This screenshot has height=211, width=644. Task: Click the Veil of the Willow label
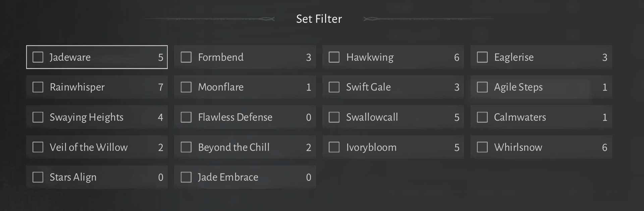[x=89, y=147]
